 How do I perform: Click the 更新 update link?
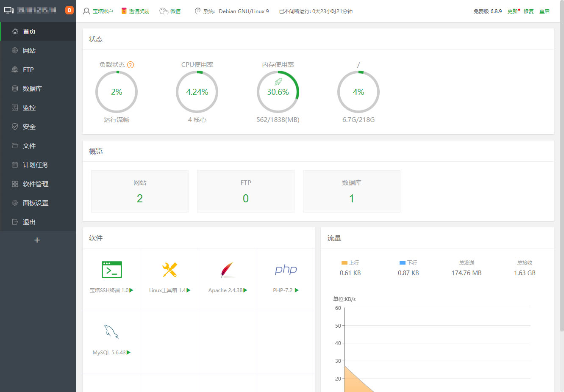pos(512,11)
